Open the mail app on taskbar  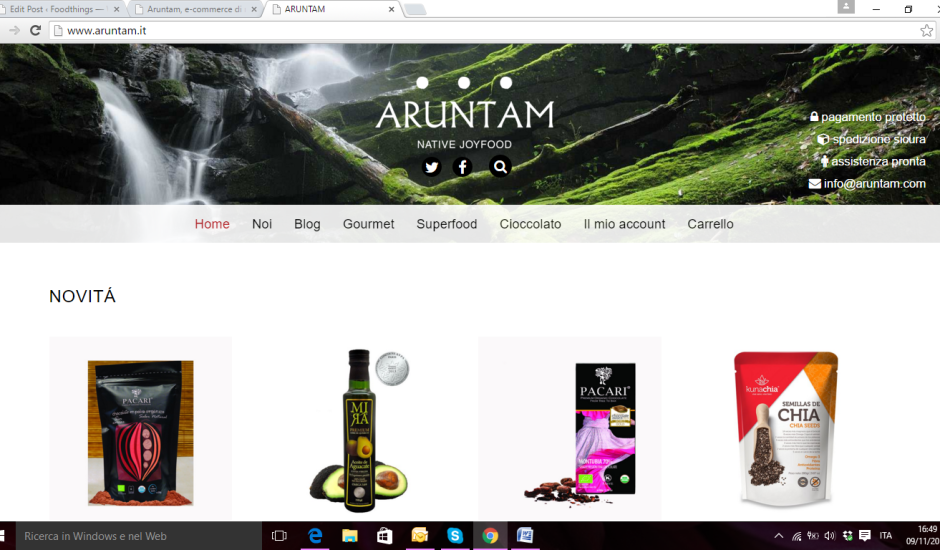pos(420,536)
